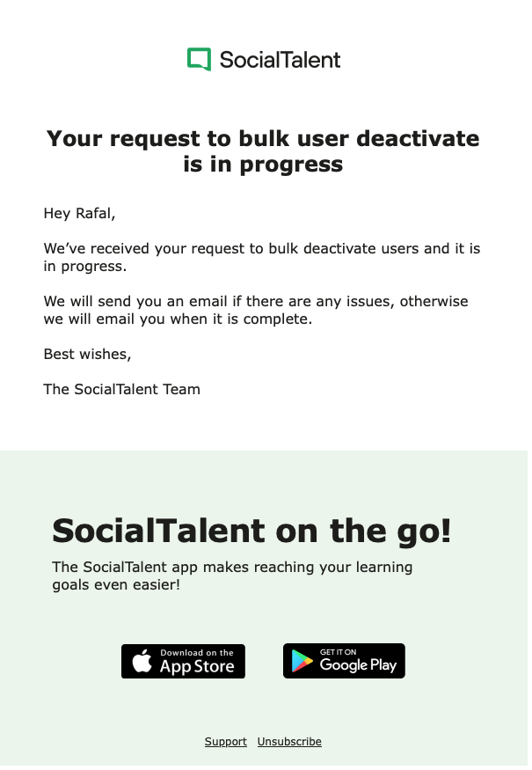Open the Support link in the footer
The height and width of the screenshot is (770, 532).
pyautogui.click(x=225, y=742)
